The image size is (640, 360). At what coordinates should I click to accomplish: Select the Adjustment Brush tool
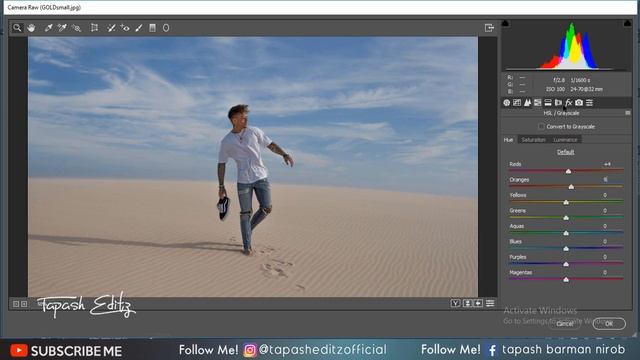[139, 28]
